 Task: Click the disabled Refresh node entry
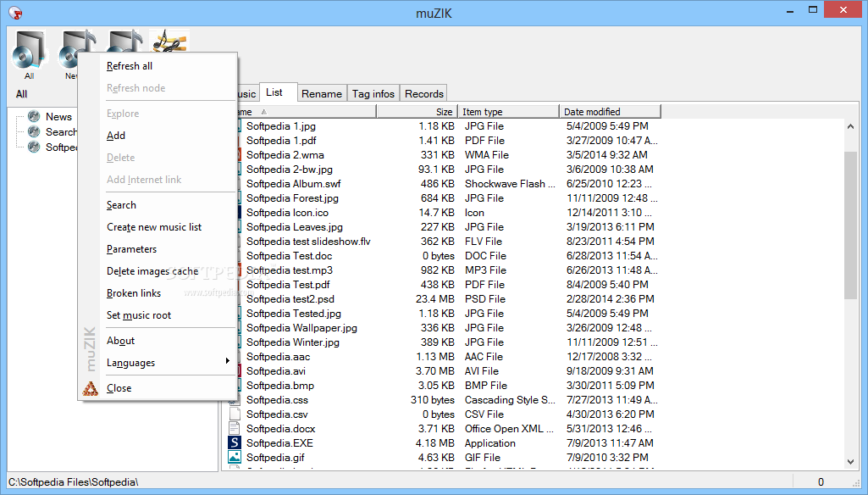[135, 88]
